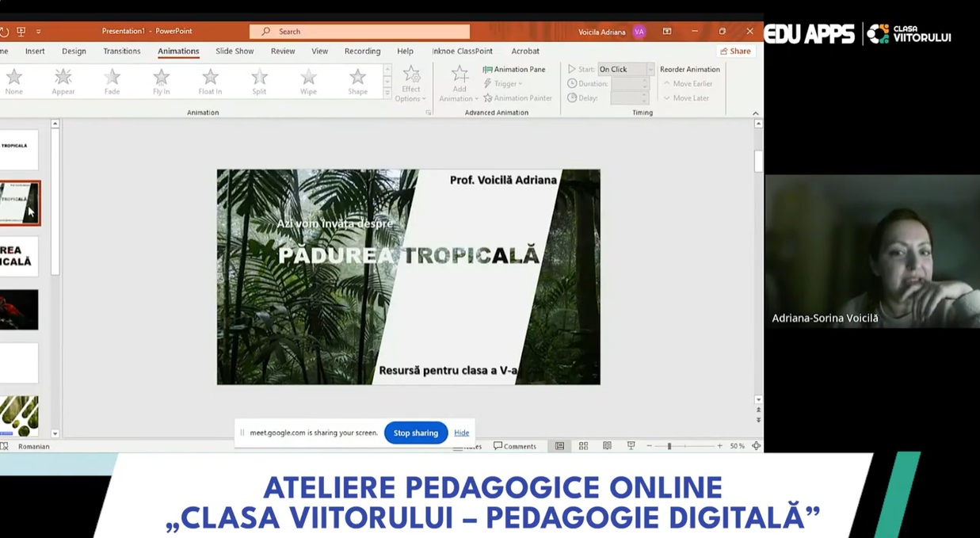The width and height of the screenshot is (980, 538).
Task: Apply the Appear animation effect
Action: (x=63, y=82)
